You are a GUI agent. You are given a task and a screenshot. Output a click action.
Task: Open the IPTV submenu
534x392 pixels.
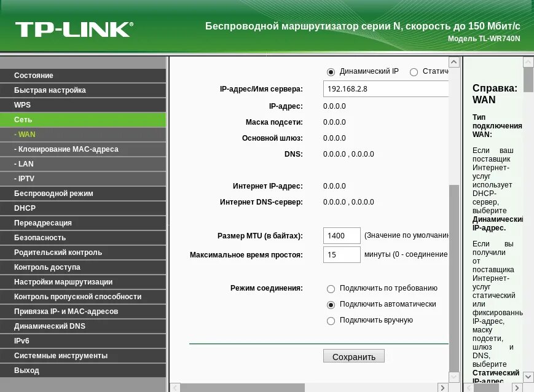pos(83,178)
